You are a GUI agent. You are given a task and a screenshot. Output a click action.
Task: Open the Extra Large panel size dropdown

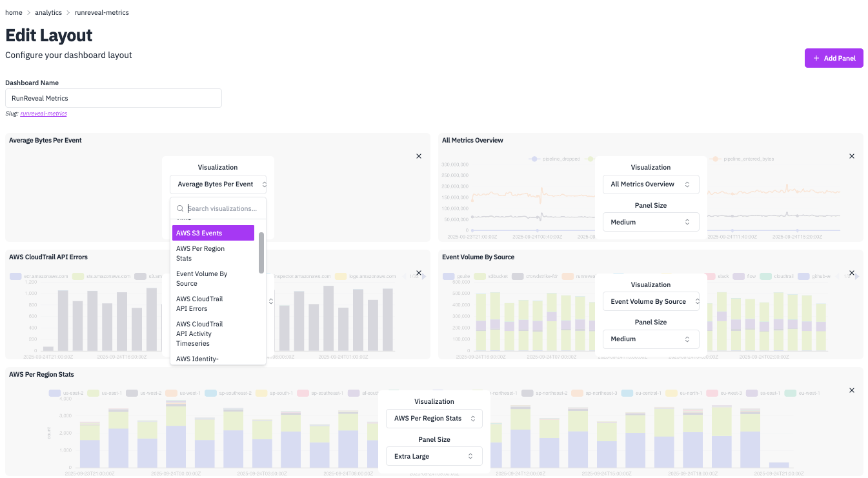[434, 456]
